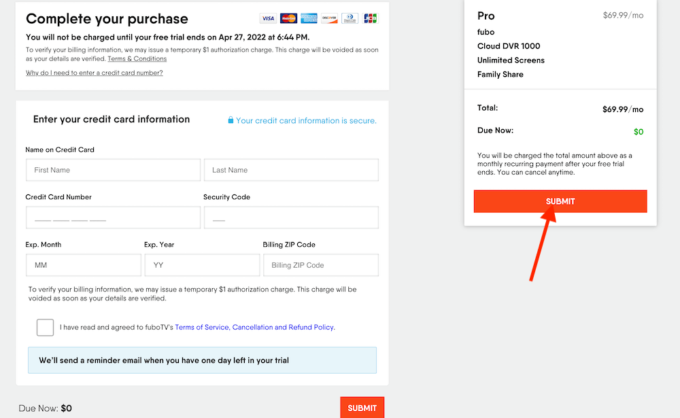The image size is (680, 418).
Task: Open 'Why do I need to enter a credit card number?'
Action: [94, 73]
